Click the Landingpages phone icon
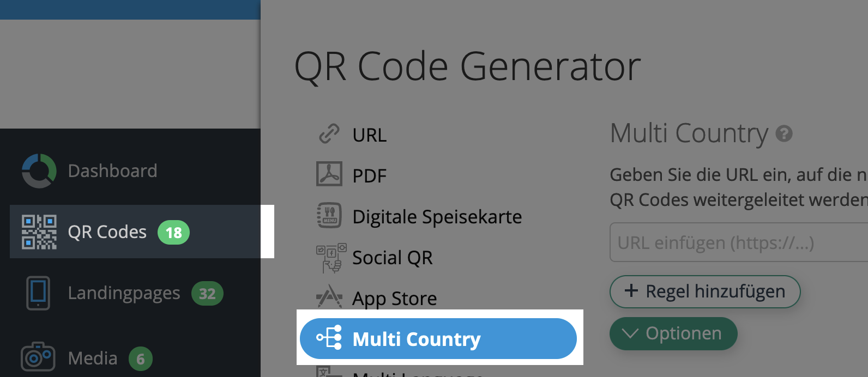 coord(37,293)
